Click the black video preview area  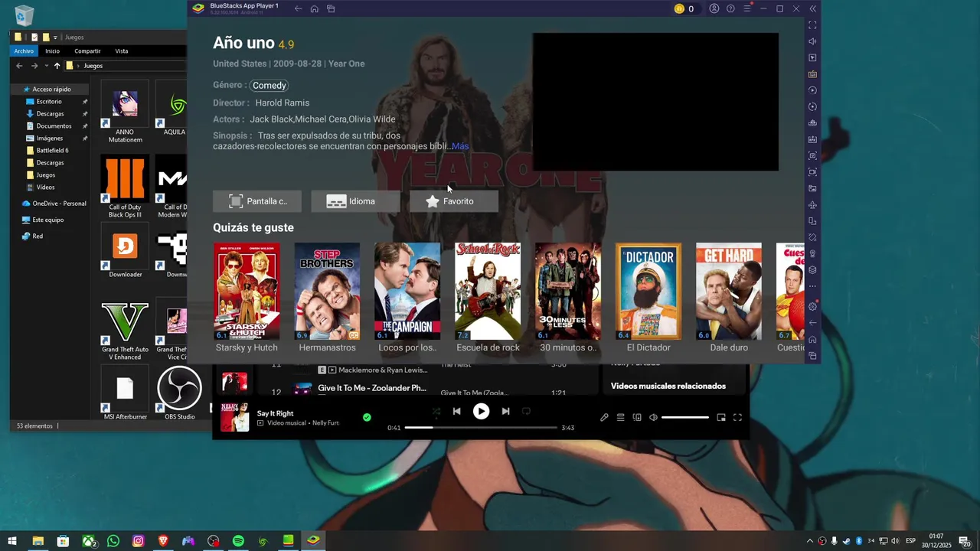pyautogui.click(x=655, y=102)
